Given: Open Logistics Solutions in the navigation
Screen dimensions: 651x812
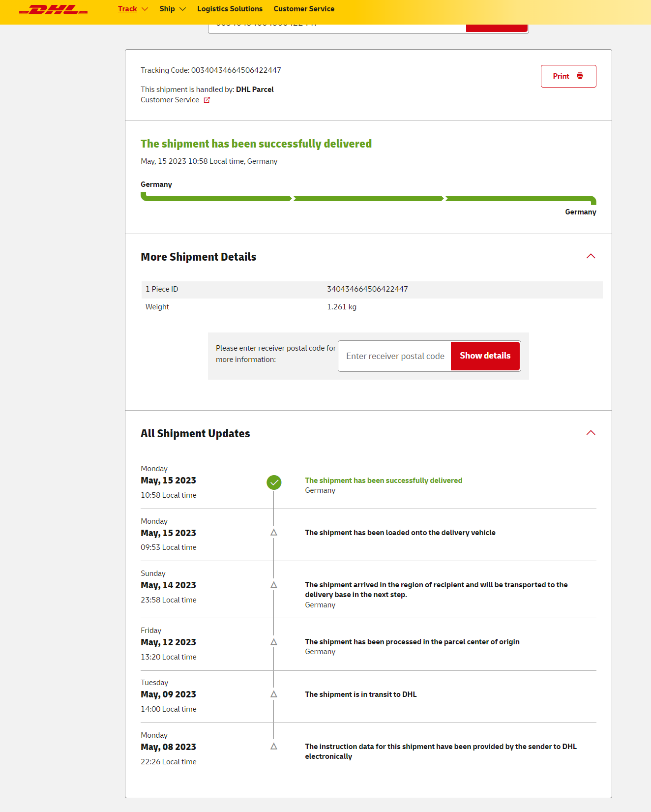Looking at the screenshot, I should click(x=230, y=9).
